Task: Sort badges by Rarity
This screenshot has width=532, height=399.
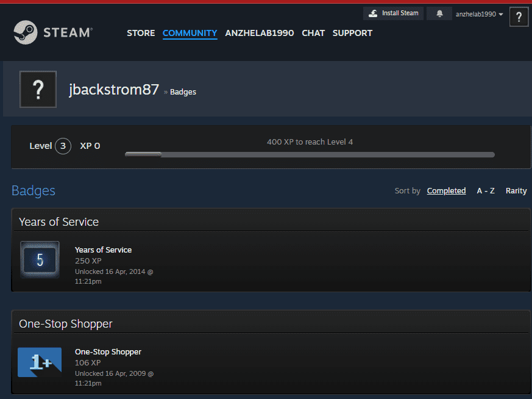Action: (x=516, y=191)
